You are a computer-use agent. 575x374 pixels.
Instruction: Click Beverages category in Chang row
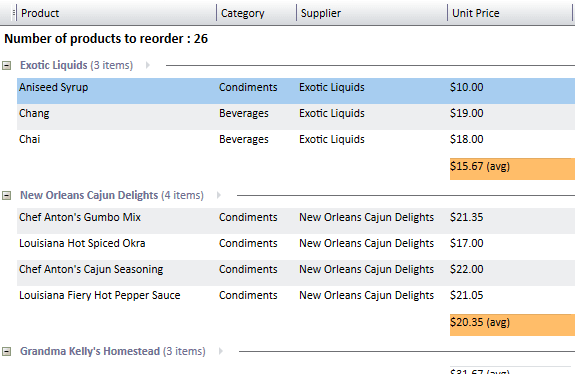tap(244, 113)
